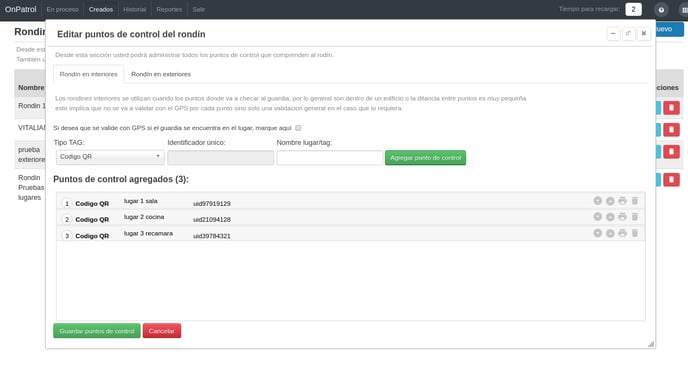Screen dimensions: 688x365
Task: Focus the Nombre lugar/tag input field
Action: click(330, 157)
